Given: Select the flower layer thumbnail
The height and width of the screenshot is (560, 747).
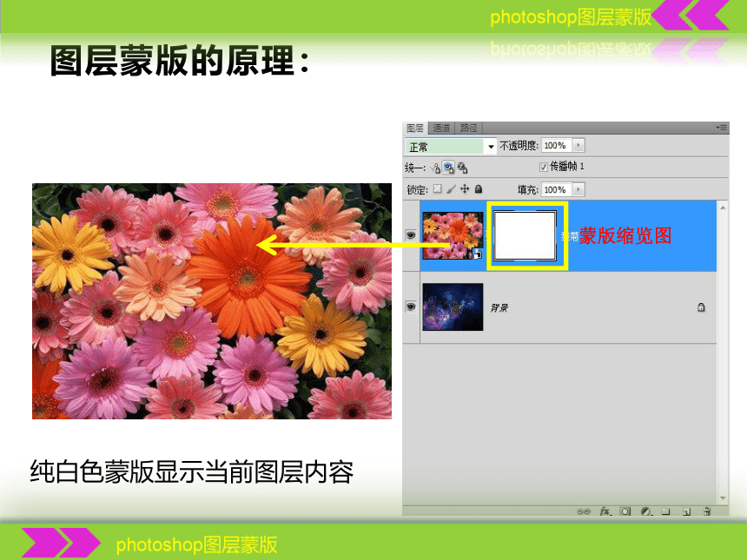Looking at the screenshot, I should (x=453, y=235).
